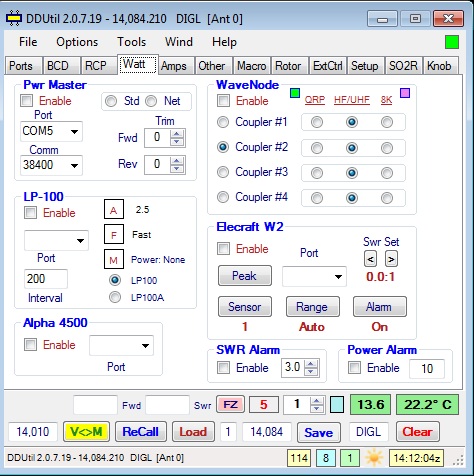Click the red Clear button

(417, 432)
